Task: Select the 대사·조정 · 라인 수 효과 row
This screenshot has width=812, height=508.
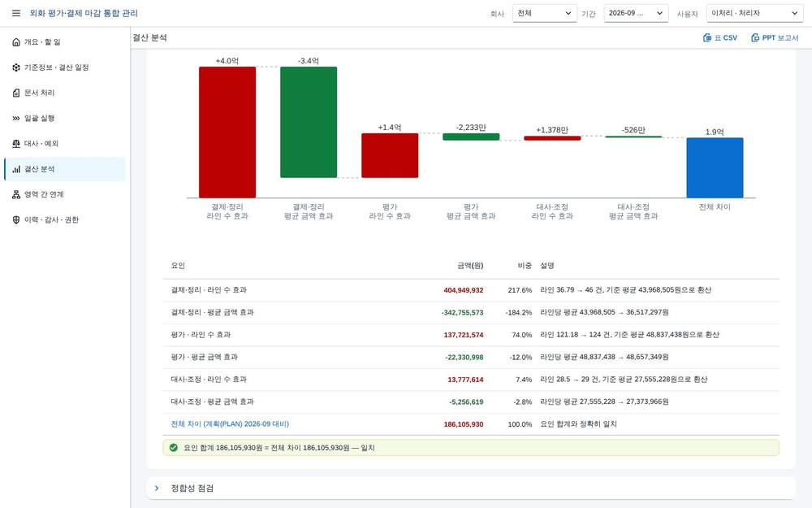Action: pos(471,380)
